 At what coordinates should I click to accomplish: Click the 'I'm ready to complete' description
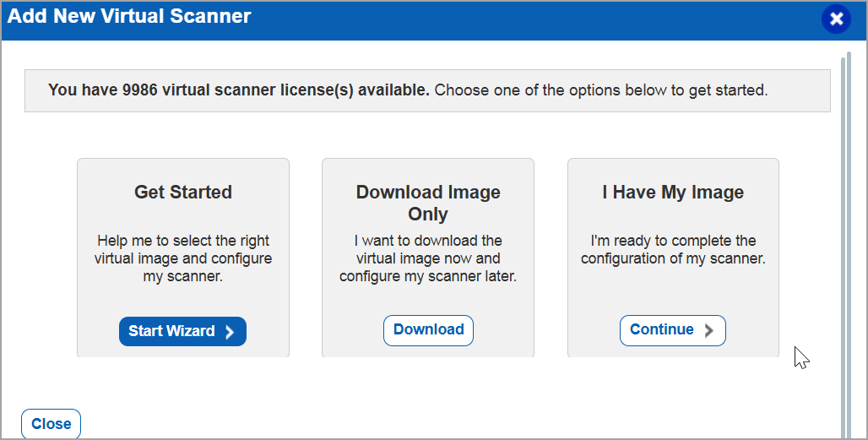pos(673,250)
